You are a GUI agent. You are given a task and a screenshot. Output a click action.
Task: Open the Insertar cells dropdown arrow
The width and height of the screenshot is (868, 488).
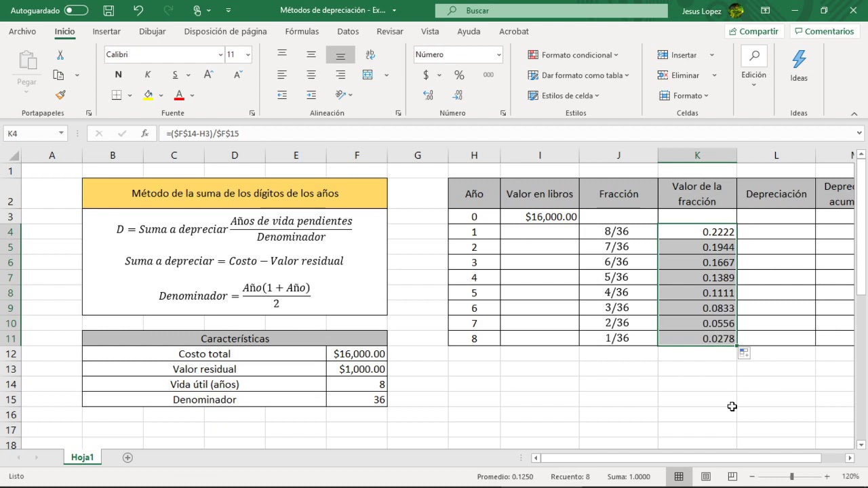[711, 55]
